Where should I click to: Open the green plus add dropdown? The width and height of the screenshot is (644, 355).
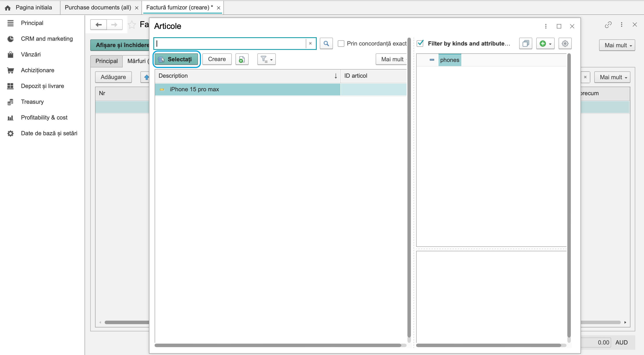point(545,44)
